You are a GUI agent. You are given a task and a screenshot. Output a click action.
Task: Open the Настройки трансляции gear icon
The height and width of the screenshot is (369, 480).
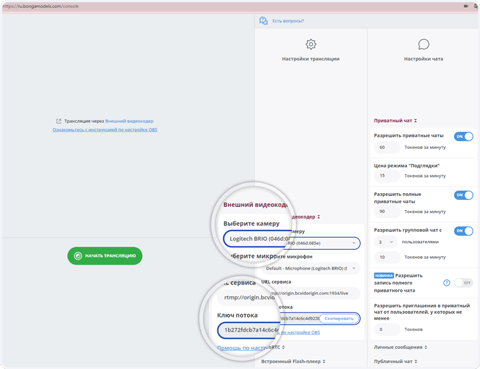311,44
